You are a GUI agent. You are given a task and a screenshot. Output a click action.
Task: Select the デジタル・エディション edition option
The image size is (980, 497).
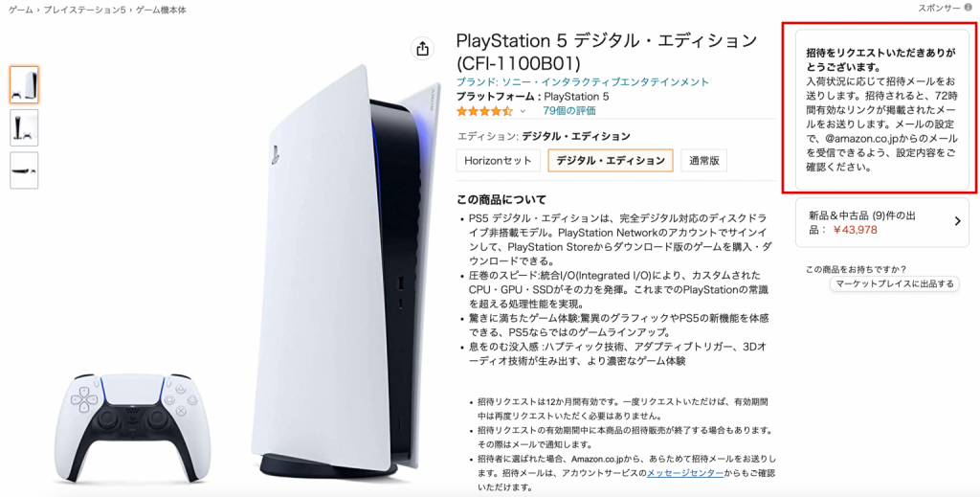[x=610, y=160]
